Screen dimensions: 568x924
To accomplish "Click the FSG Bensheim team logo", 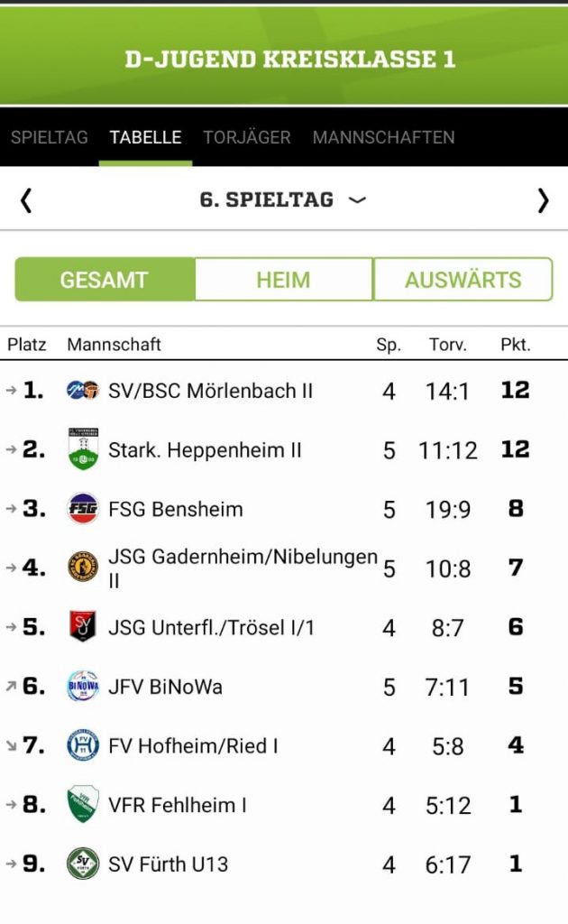I will 83,509.
